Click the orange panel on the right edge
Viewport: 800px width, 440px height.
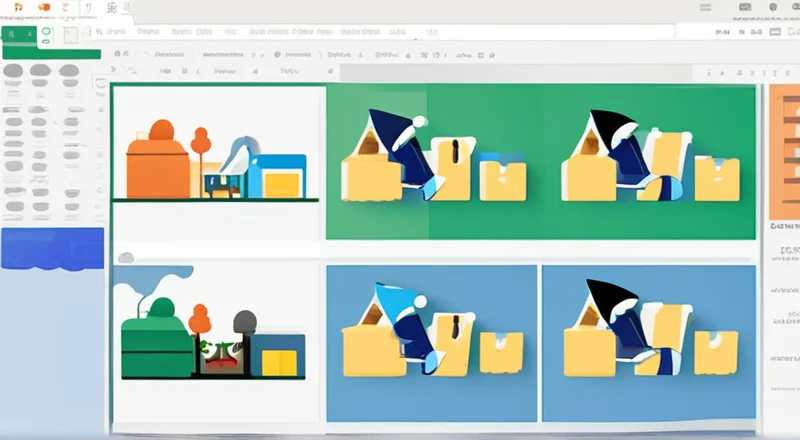(x=784, y=152)
